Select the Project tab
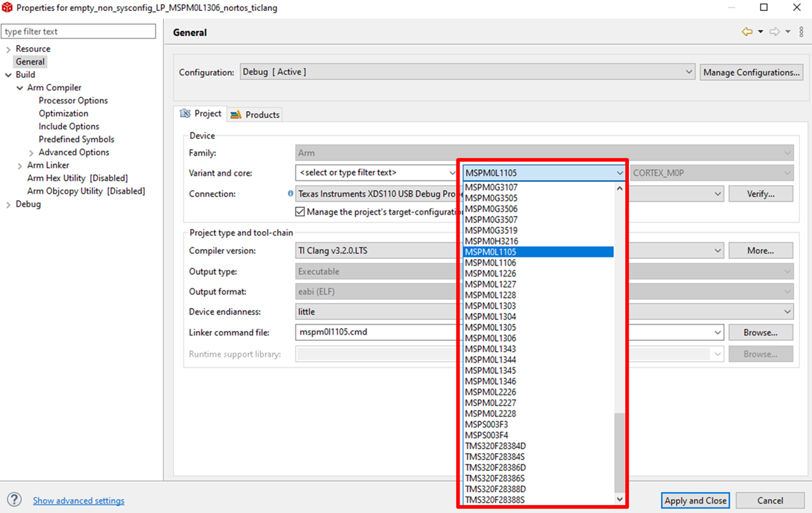The image size is (812, 513). pyautogui.click(x=201, y=114)
